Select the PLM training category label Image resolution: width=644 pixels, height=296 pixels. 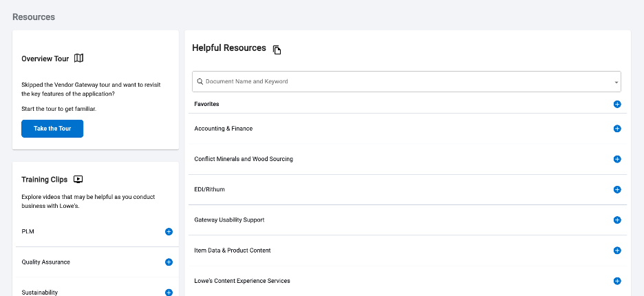pos(28,231)
